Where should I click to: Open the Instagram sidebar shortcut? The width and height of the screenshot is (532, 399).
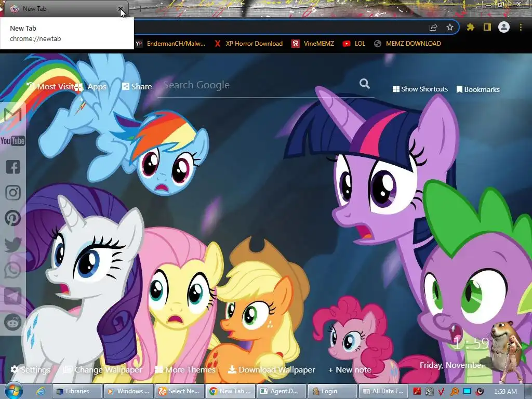point(13,193)
